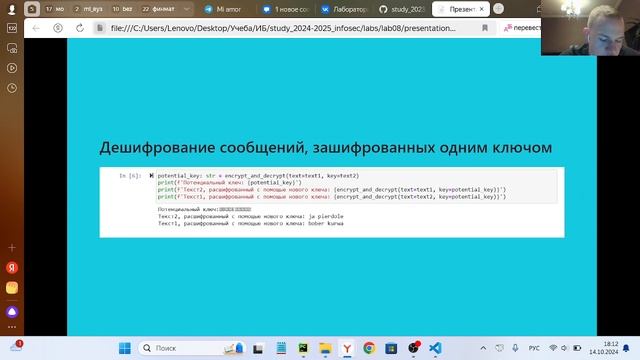Switch to the GitHub 'study_2024' tab
640x360 pixels.
point(402,9)
